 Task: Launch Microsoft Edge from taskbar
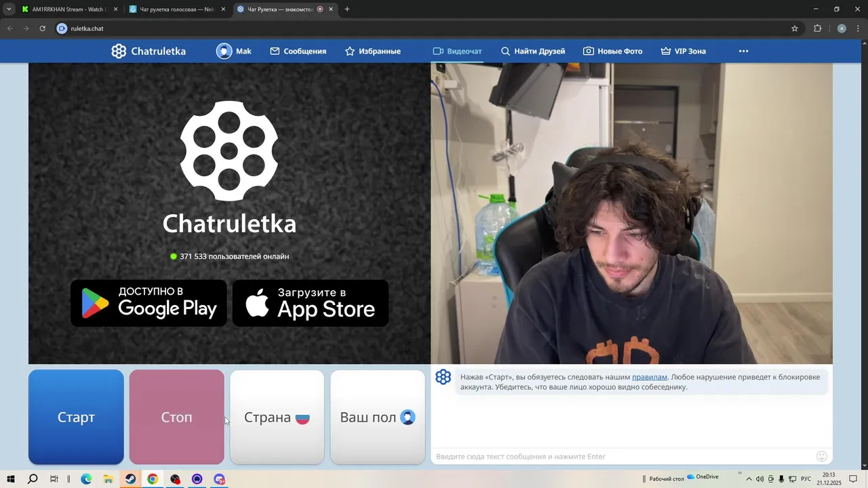click(x=86, y=479)
